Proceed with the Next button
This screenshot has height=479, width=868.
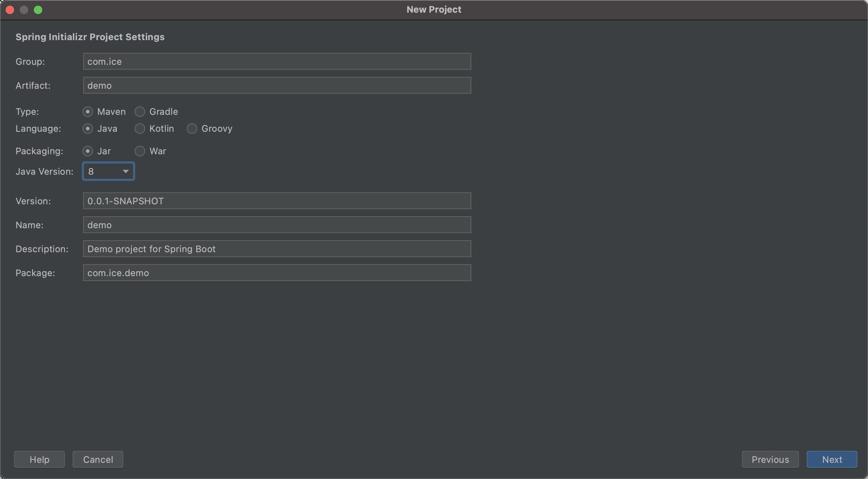click(832, 459)
